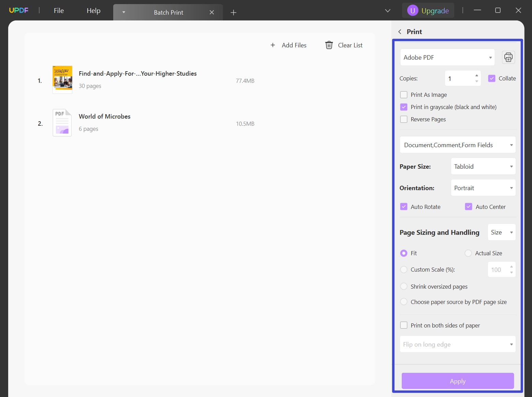
Task: Disable the Collate checkbox
Action: [492, 78]
